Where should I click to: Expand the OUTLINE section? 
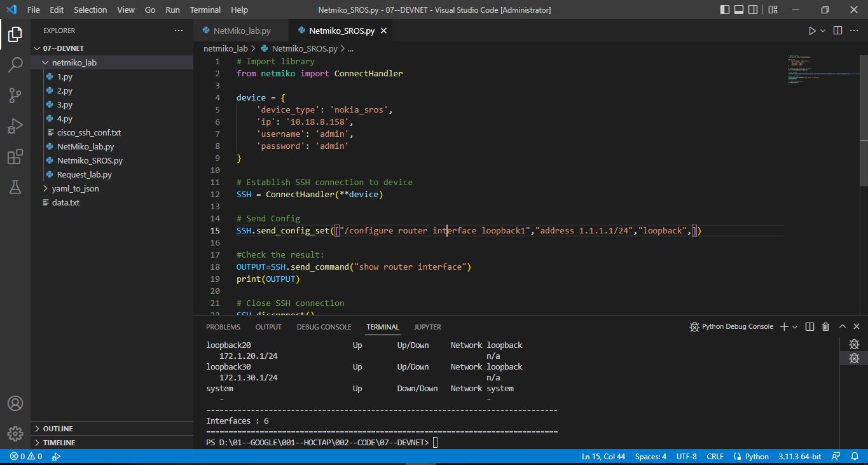click(112, 429)
